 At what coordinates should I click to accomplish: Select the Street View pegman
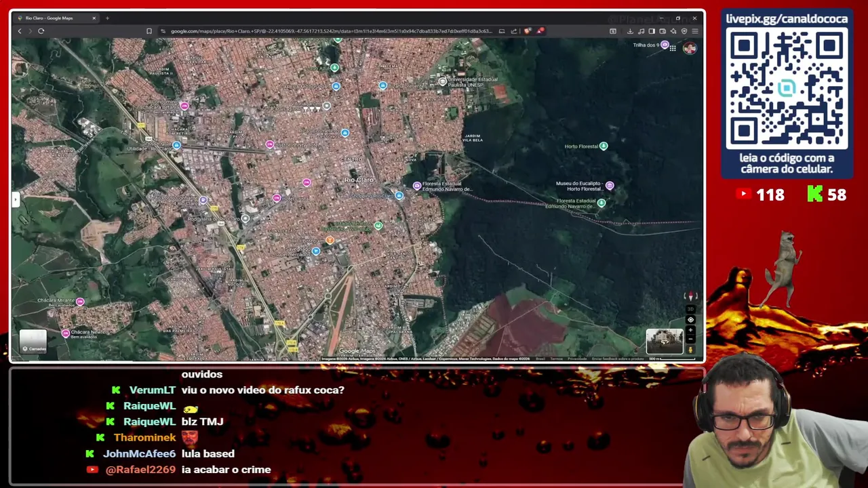tap(691, 350)
